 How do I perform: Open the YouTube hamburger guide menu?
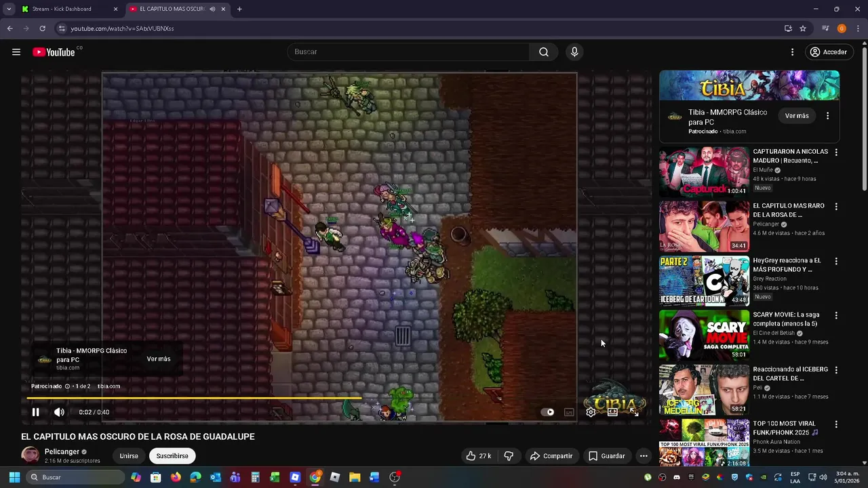coord(16,52)
